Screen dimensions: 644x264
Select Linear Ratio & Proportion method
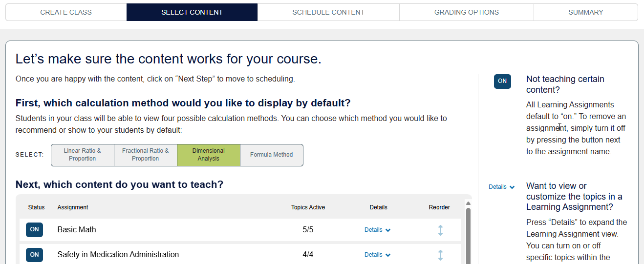tap(83, 155)
